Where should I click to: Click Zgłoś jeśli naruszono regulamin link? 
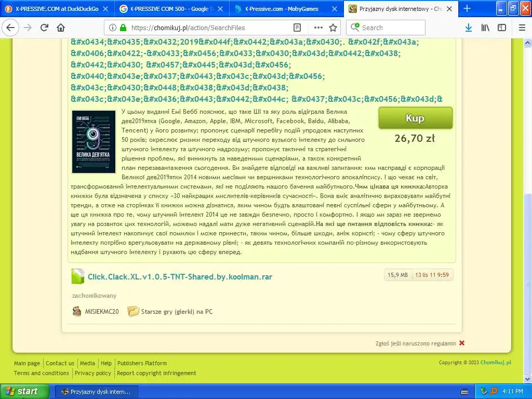(416, 343)
